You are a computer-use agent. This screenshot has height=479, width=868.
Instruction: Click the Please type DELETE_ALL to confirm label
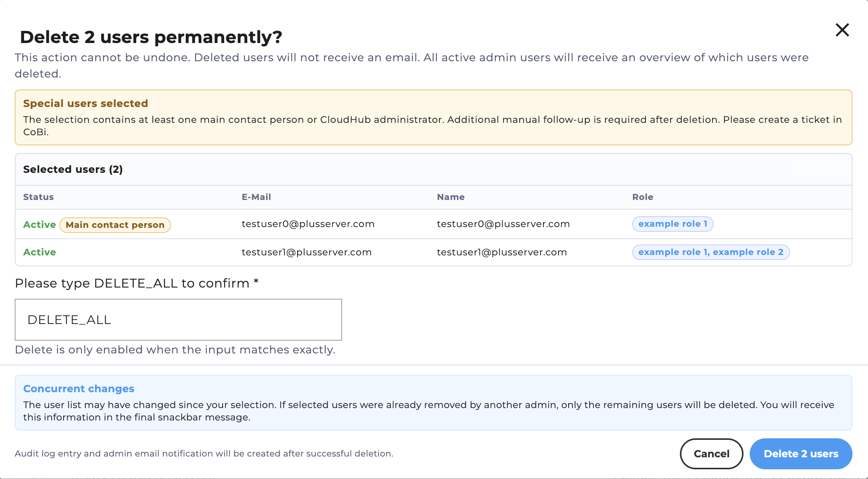tap(137, 283)
